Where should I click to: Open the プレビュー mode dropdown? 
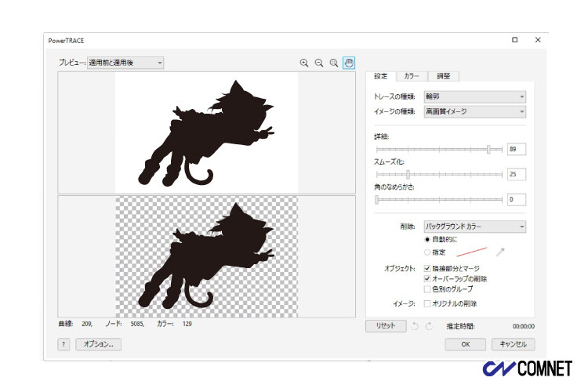pos(125,63)
